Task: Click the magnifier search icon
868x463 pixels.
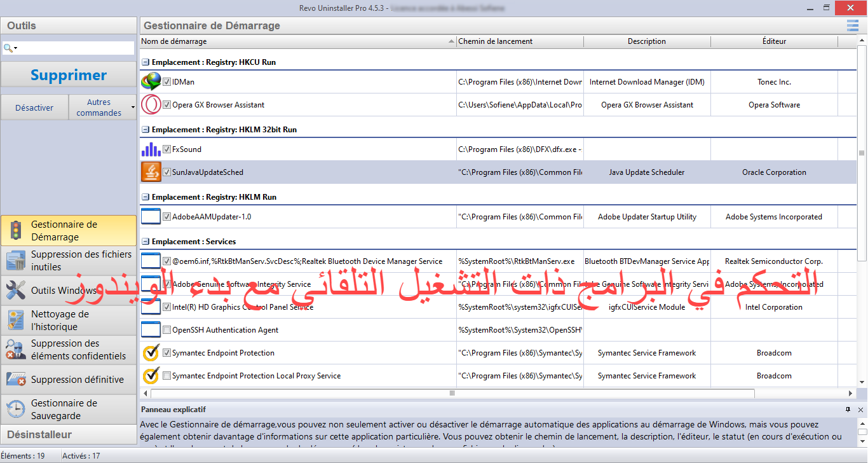Action: [x=7, y=48]
